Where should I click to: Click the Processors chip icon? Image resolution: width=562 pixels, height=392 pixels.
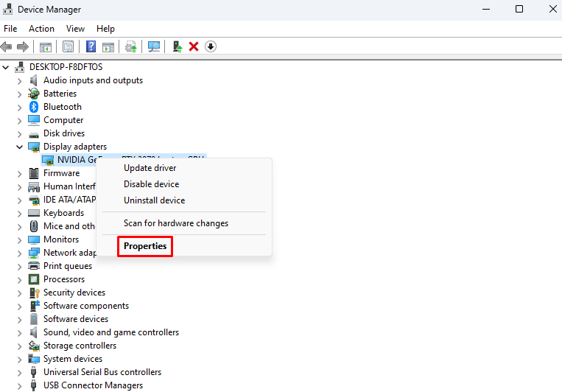(x=34, y=279)
